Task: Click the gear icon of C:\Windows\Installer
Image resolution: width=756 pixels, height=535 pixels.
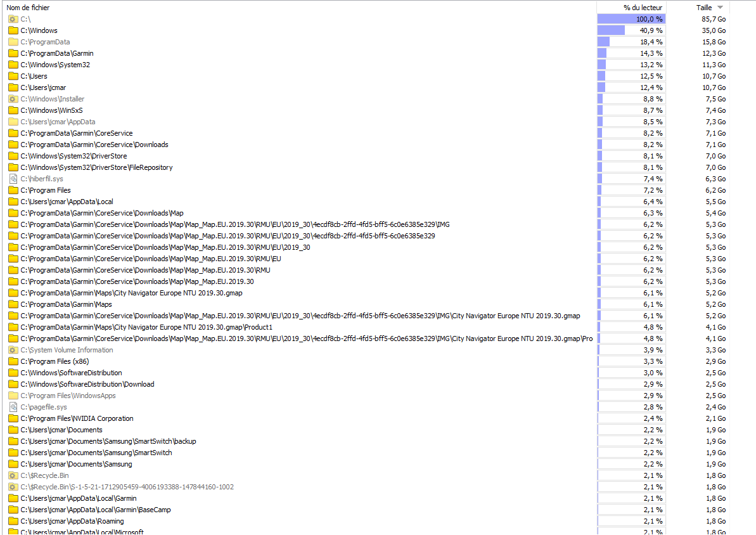Action: coord(13,99)
